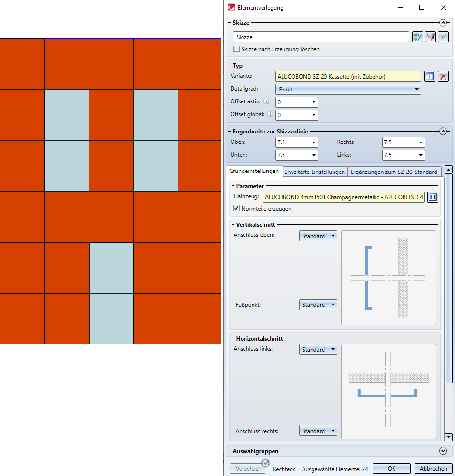This screenshot has height=476, width=455.
Task: Open the Variante catalog browser icon
Action: point(430,77)
